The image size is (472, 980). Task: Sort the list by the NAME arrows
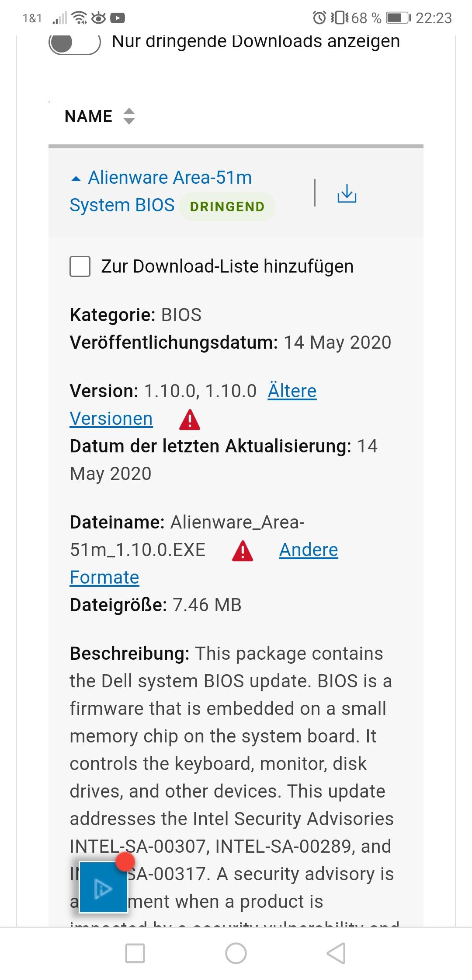(129, 116)
